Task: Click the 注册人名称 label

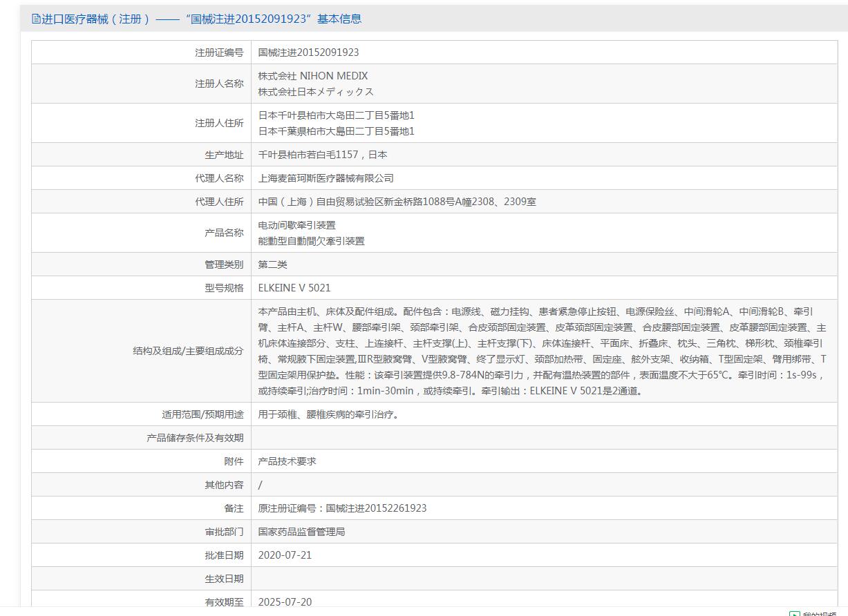Action: click(x=219, y=84)
